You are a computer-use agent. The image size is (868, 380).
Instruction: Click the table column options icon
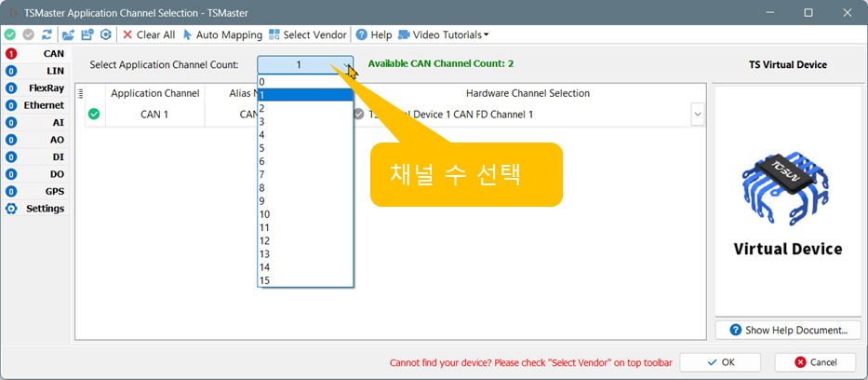click(80, 93)
